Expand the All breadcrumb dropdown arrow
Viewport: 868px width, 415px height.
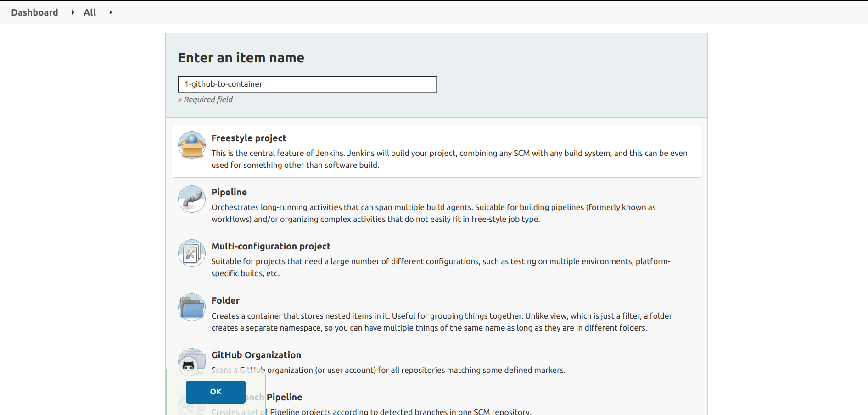pyautogui.click(x=111, y=12)
